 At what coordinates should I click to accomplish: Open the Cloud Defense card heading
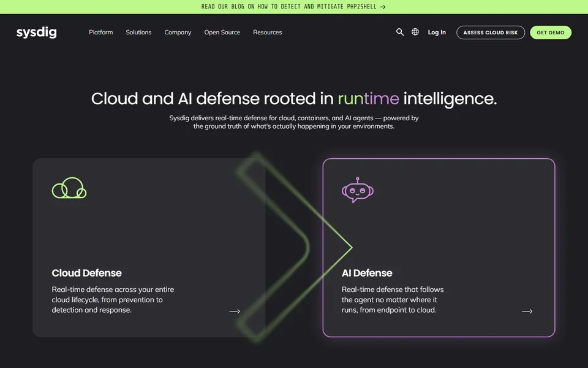pos(86,273)
